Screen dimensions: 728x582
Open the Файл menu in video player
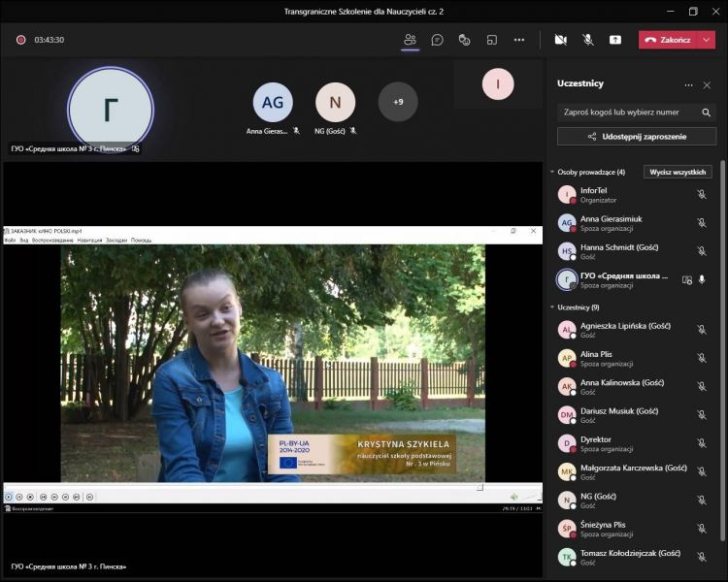[x=10, y=240]
